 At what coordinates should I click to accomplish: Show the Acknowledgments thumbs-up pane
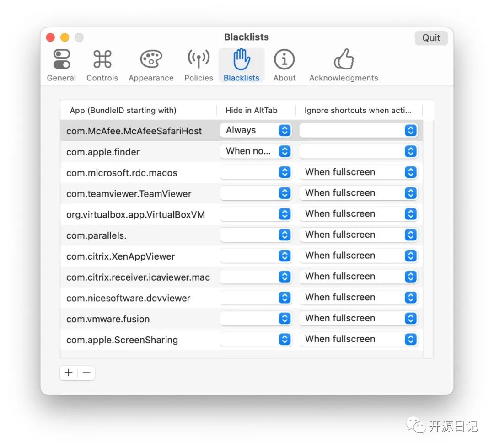point(344,65)
